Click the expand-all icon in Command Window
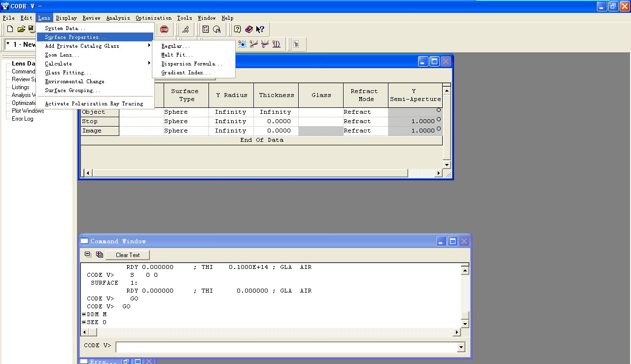 click(x=100, y=255)
